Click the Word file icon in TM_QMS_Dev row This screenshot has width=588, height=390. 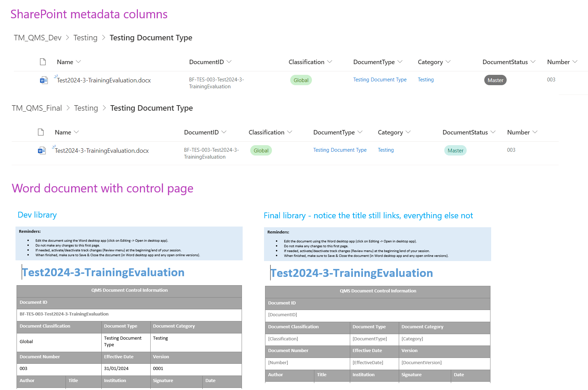[x=44, y=80]
